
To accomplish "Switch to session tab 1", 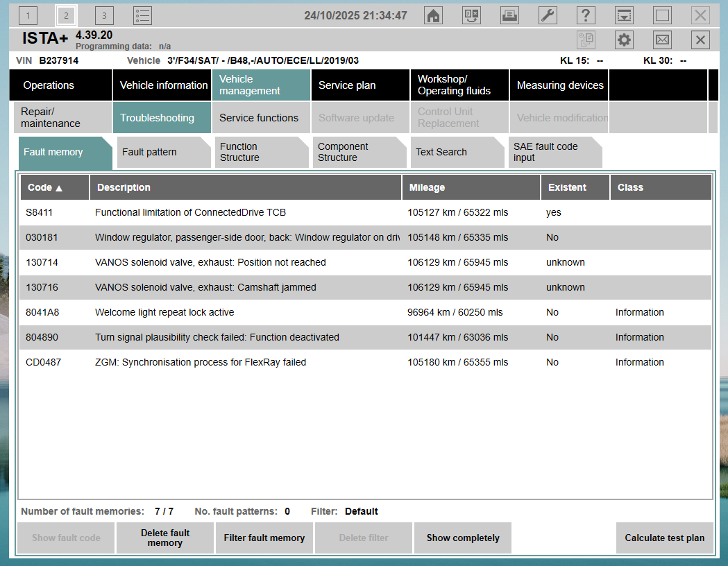I will pyautogui.click(x=28, y=15).
